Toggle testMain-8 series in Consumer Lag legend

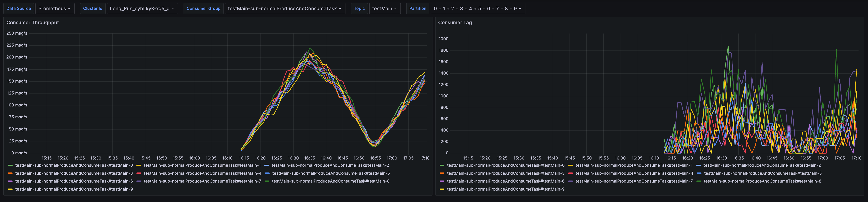coord(762,181)
